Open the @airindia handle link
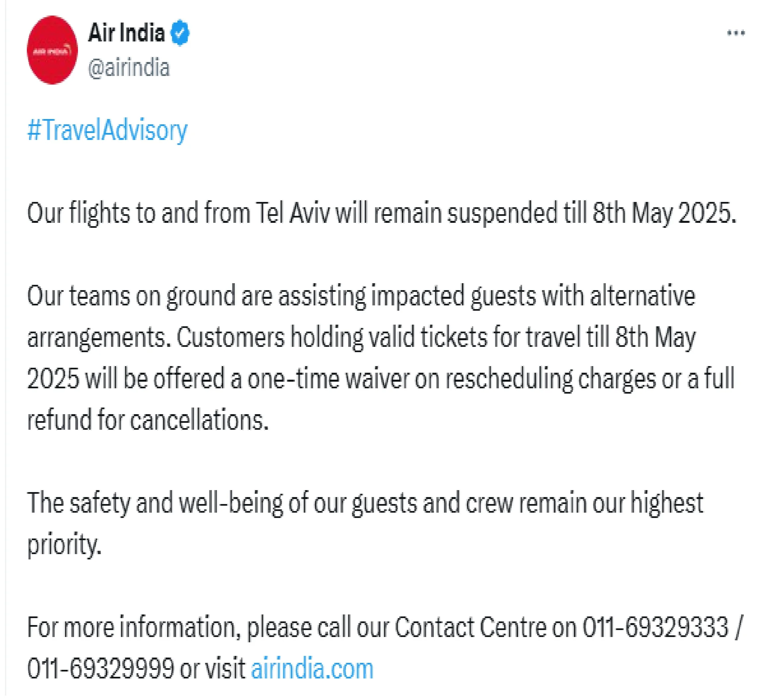This screenshot has width=766, height=700. (x=129, y=68)
